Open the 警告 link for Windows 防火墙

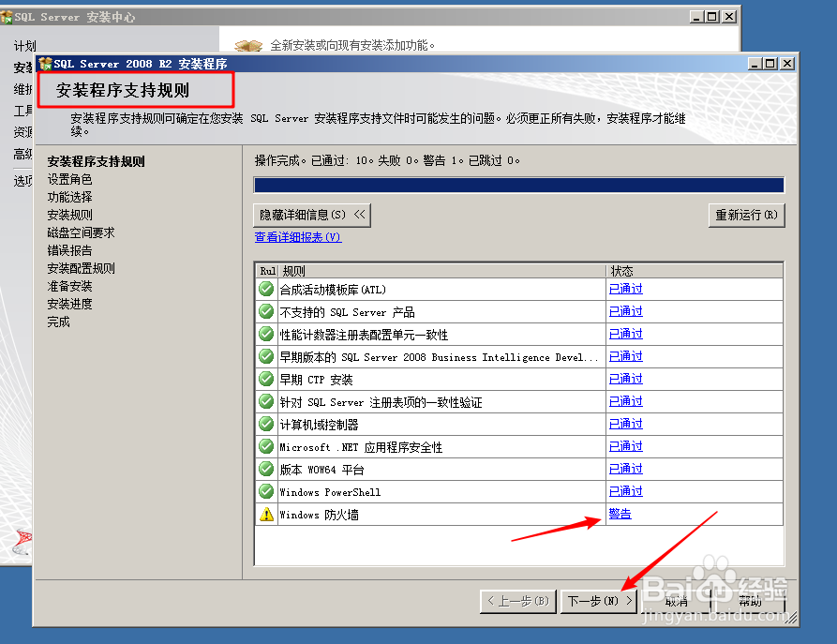[620, 513]
